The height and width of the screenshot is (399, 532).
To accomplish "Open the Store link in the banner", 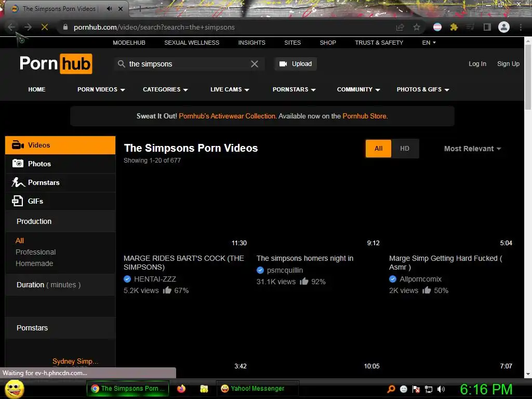I will point(364,116).
